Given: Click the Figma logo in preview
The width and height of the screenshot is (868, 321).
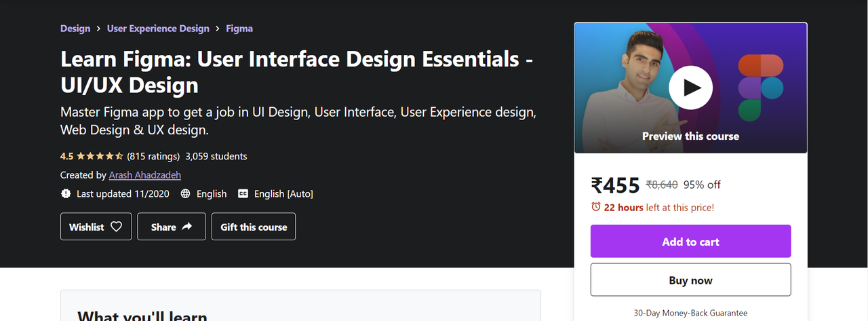Looking at the screenshot, I should (x=760, y=88).
